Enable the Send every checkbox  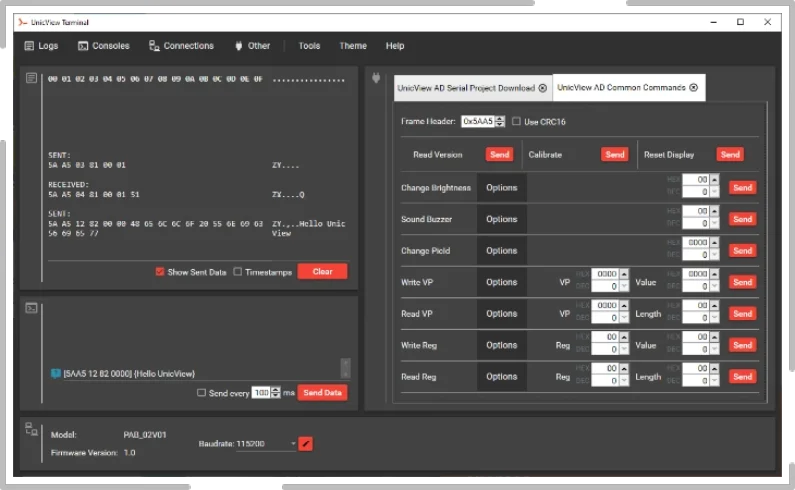click(x=201, y=393)
